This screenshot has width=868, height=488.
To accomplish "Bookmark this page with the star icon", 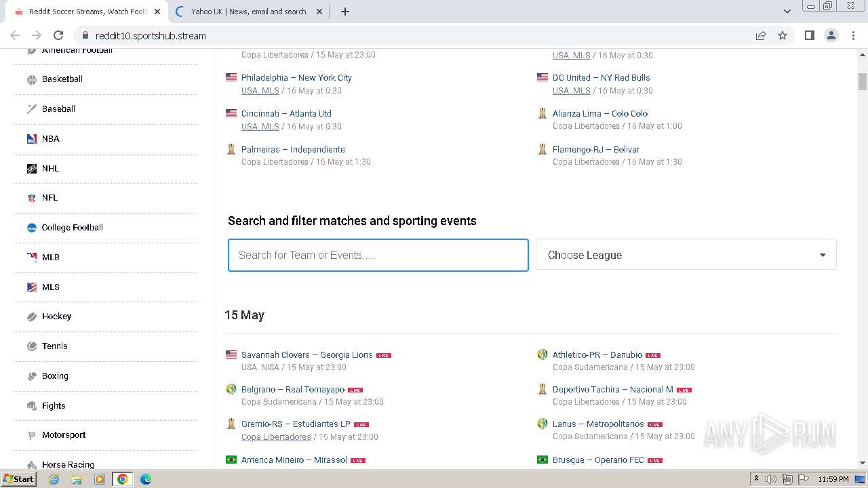I will [x=783, y=35].
